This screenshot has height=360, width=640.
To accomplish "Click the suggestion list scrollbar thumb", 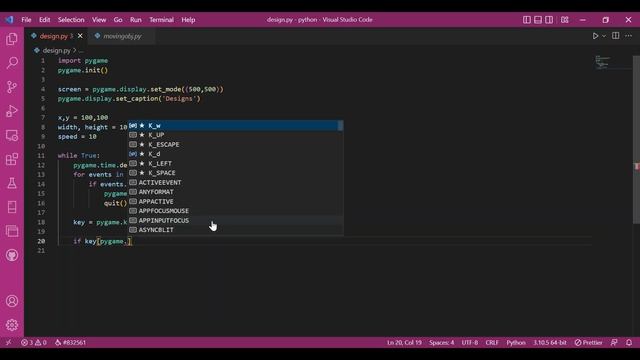I will [340, 126].
